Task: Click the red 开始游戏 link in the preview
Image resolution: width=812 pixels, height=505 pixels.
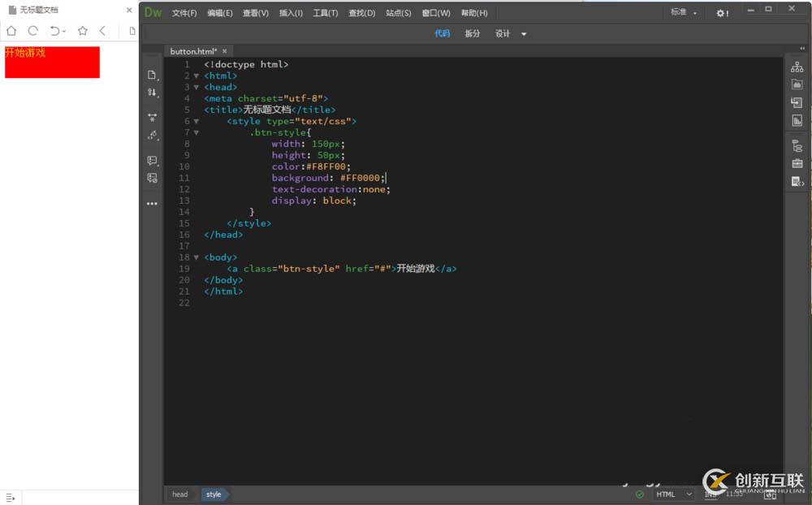Action: click(24, 53)
